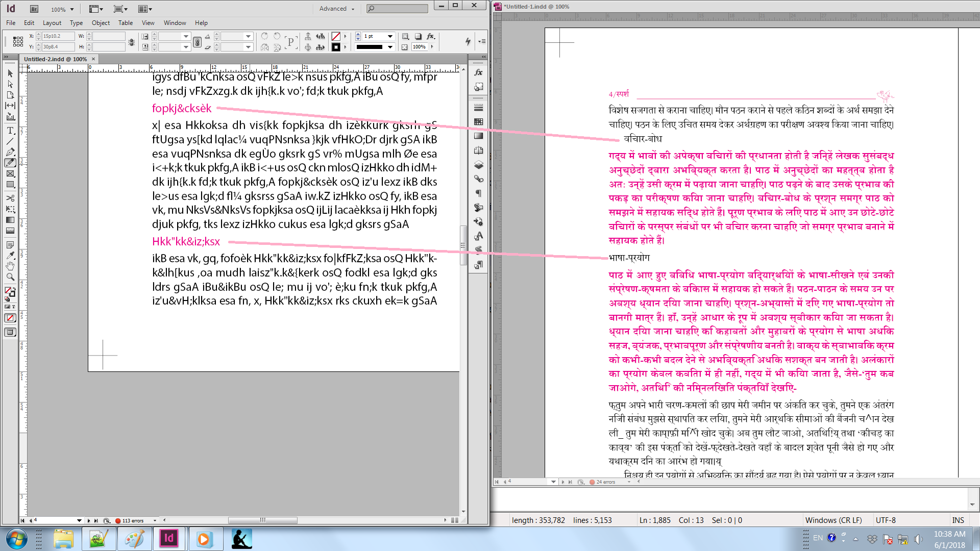Select the Pencil tool
Screen dimensions: 980x551
pos(10,163)
